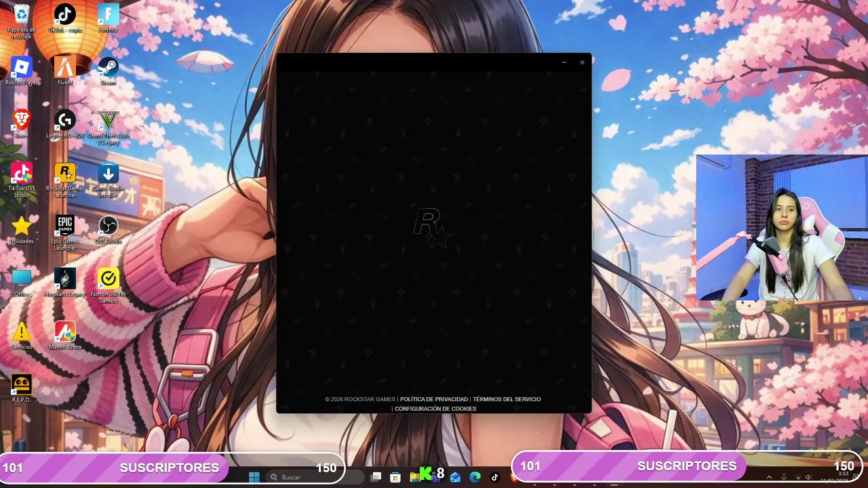This screenshot has height=488, width=868.
Task: Open the Configuración de Cookies link
Action: [435, 409]
